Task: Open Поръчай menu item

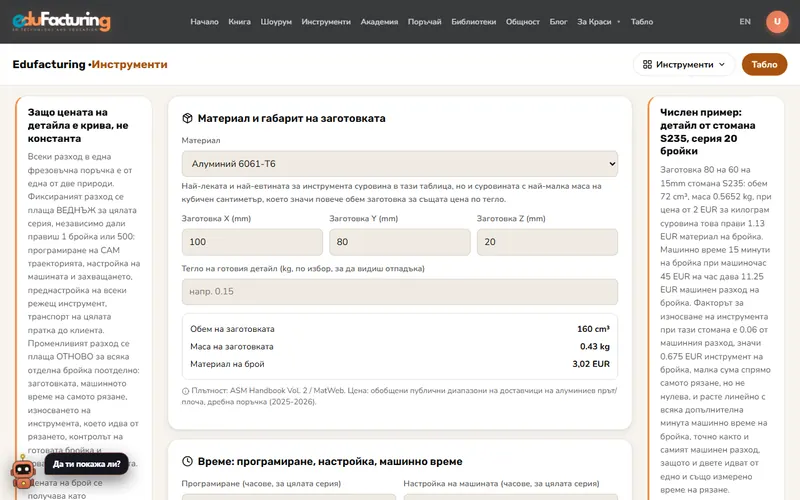Action: (x=424, y=21)
